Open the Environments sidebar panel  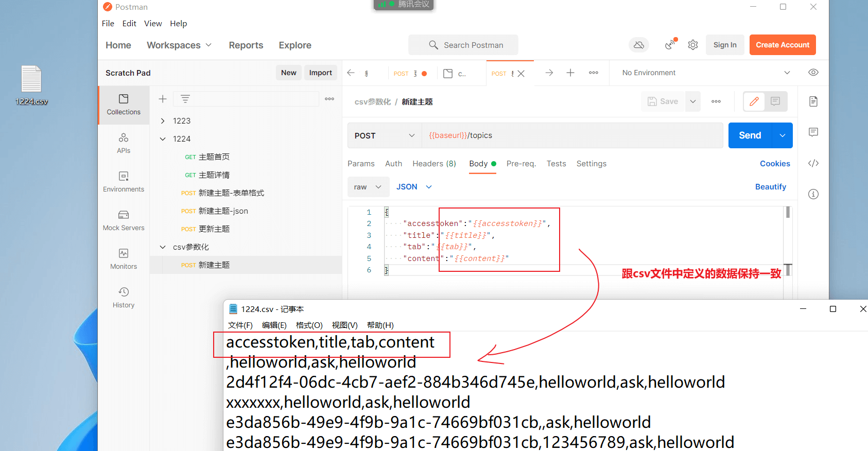(124, 182)
